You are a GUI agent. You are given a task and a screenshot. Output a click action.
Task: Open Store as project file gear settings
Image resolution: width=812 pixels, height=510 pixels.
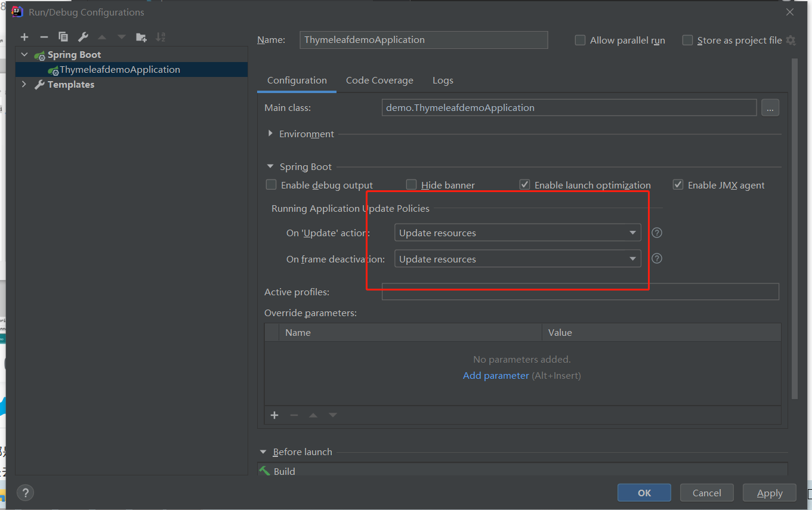(791, 41)
